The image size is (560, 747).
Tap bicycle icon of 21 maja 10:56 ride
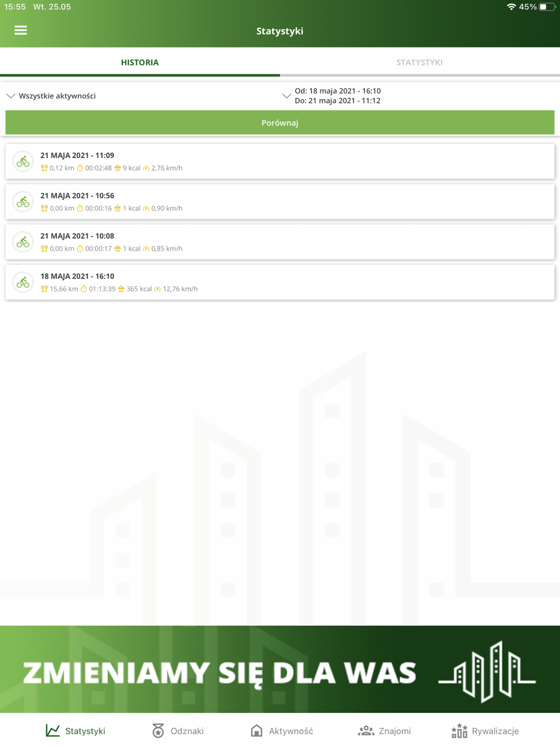pos(23,202)
